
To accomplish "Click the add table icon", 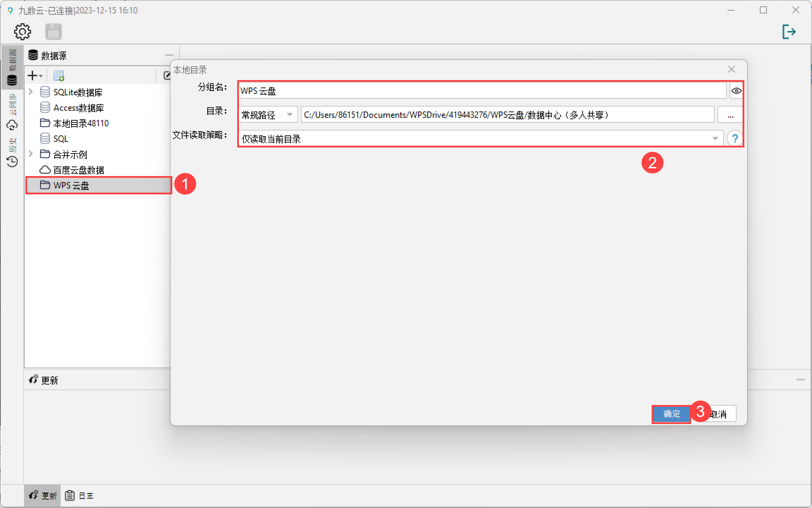I will (x=59, y=75).
